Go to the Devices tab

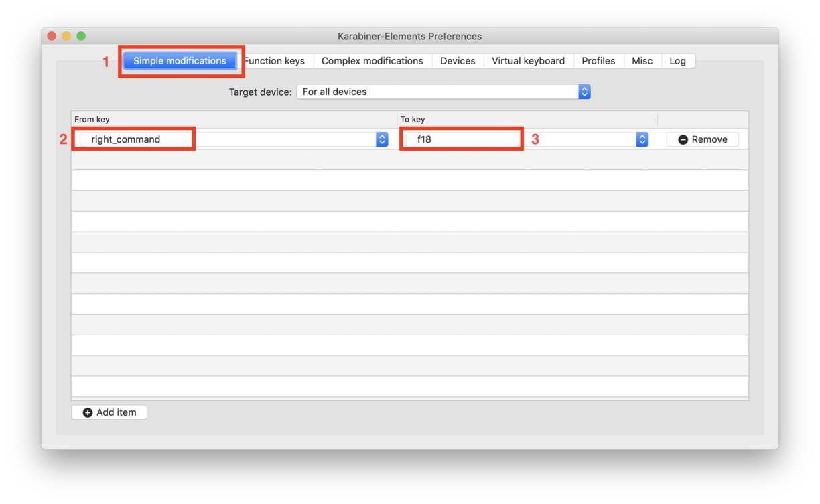click(x=458, y=61)
